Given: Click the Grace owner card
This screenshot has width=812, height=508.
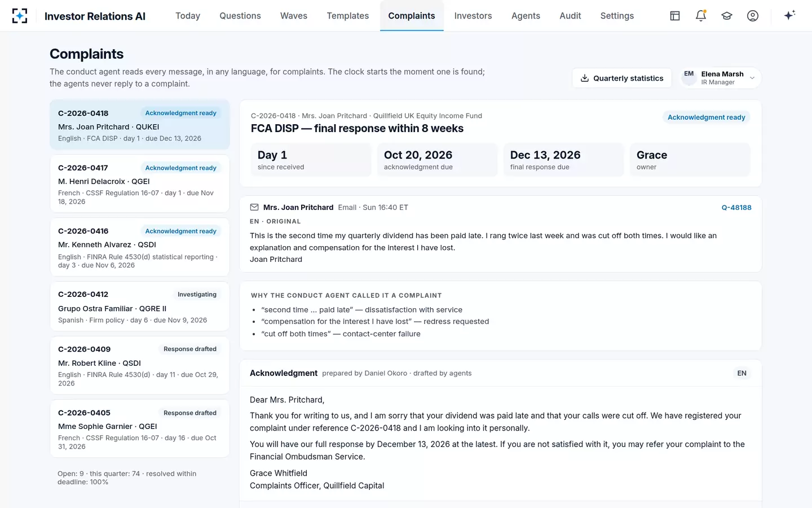Looking at the screenshot, I should pos(690,160).
